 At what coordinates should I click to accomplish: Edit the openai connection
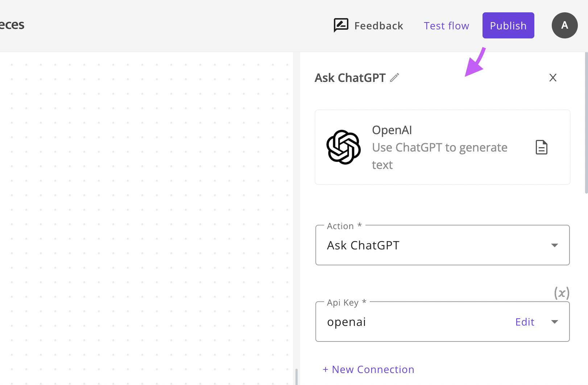(525, 322)
